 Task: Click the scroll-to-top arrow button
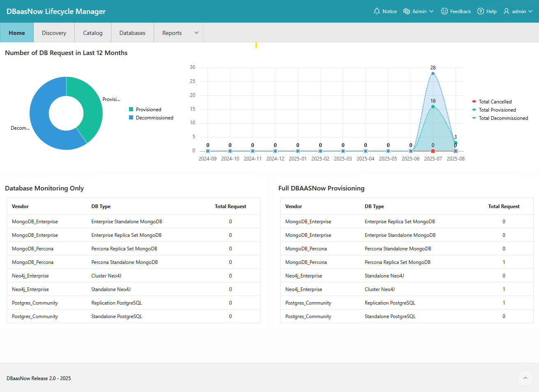point(525,378)
